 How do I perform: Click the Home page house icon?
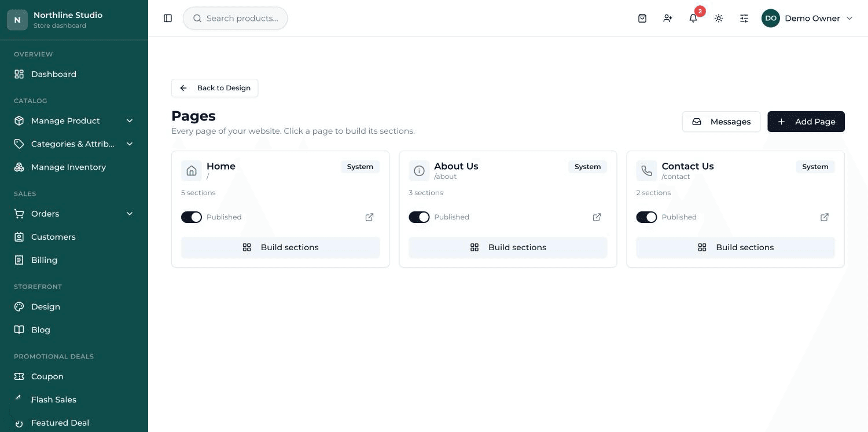pyautogui.click(x=192, y=171)
